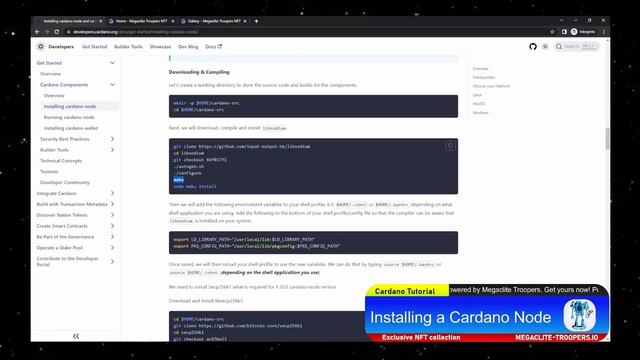Open Installing cardano-node sidebar page
The height and width of the screenshot is (360, 640).
[70, 106]
